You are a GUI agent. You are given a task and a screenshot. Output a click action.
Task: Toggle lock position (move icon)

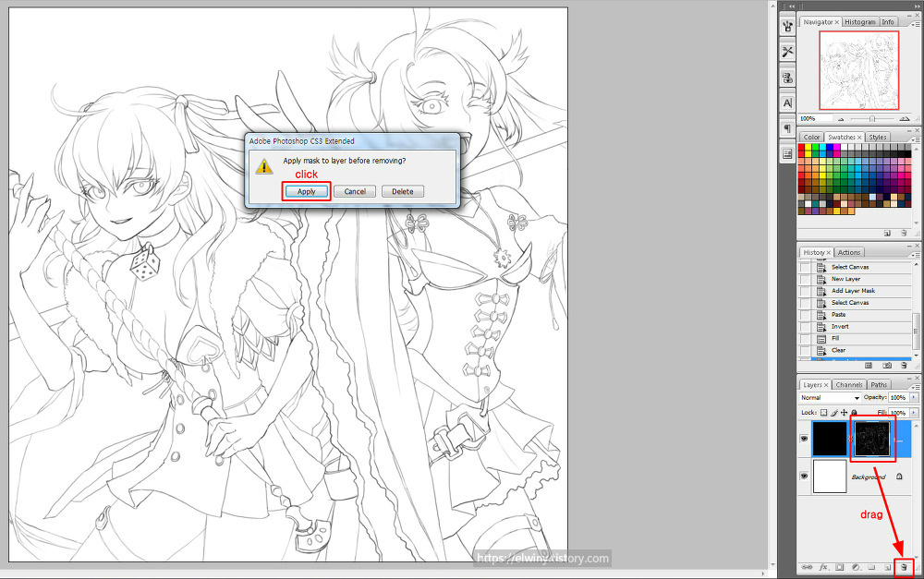pos(844,413)
